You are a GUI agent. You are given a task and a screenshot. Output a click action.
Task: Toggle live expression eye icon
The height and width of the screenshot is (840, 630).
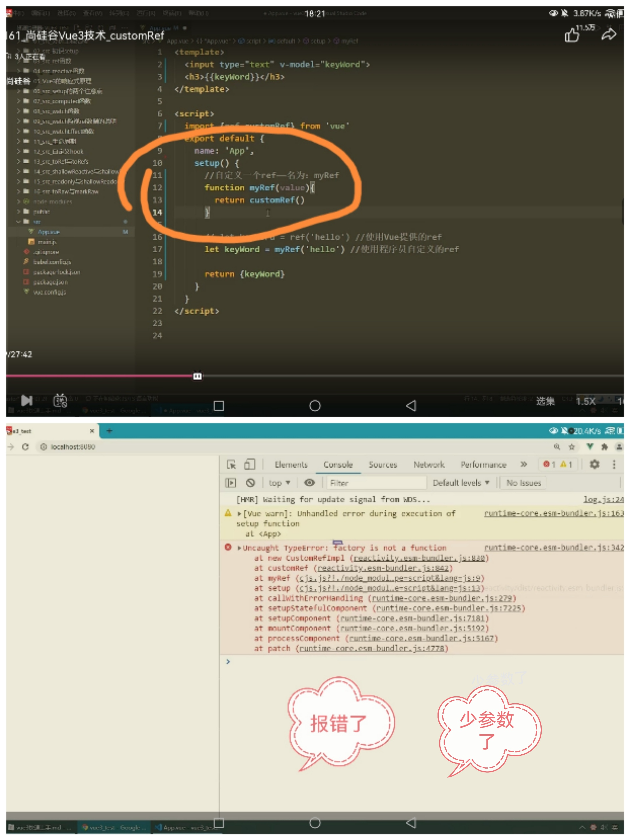(x=309, y=483)
